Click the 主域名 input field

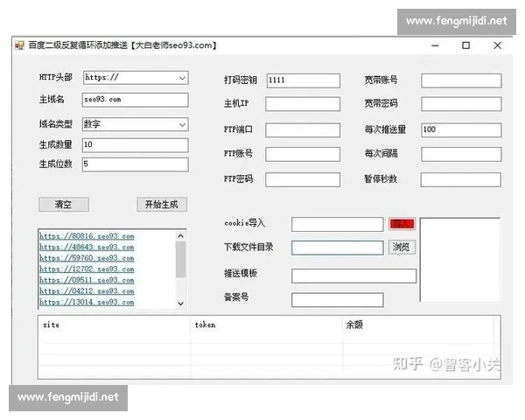[136, 100]
